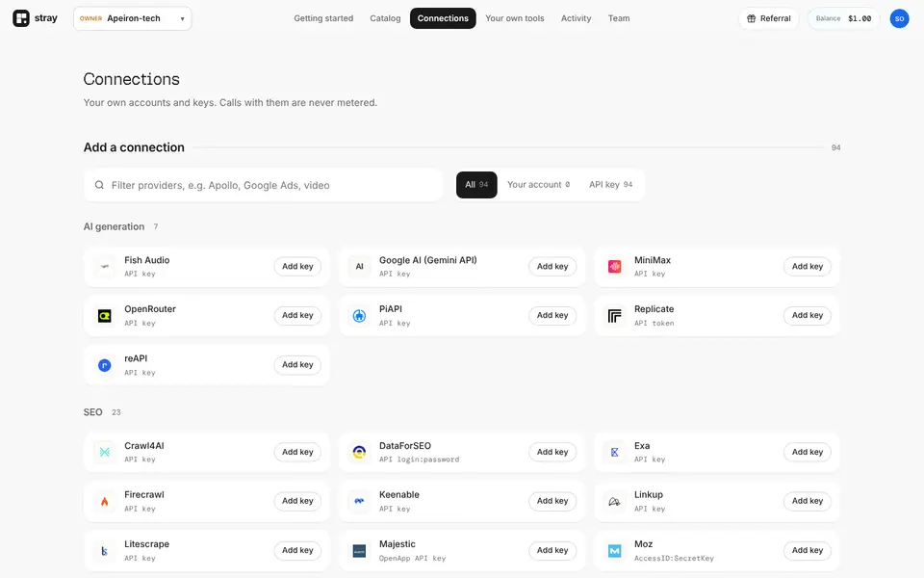Click the Keenable provider icon
Viewport: 924px width, 578px height.
pos(359,501)
